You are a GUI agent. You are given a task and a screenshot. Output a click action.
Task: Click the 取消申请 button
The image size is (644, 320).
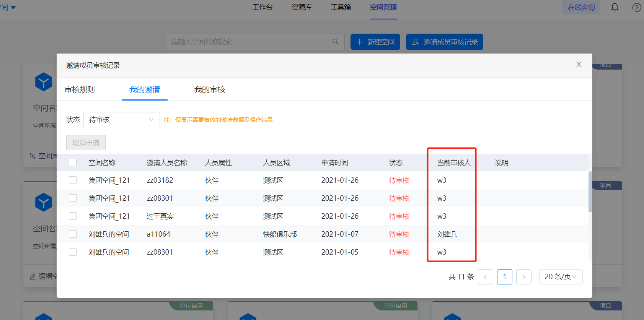click(x=86, y=143)
